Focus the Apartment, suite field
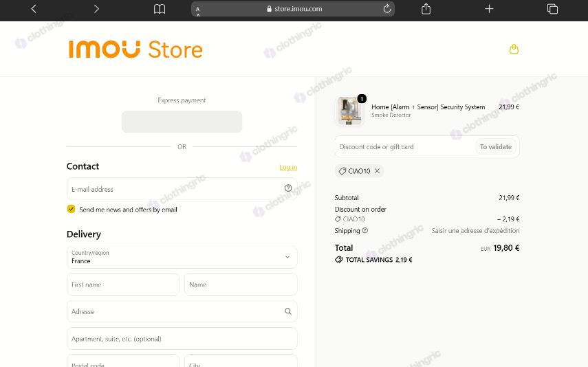 click(x=182, y=339)
